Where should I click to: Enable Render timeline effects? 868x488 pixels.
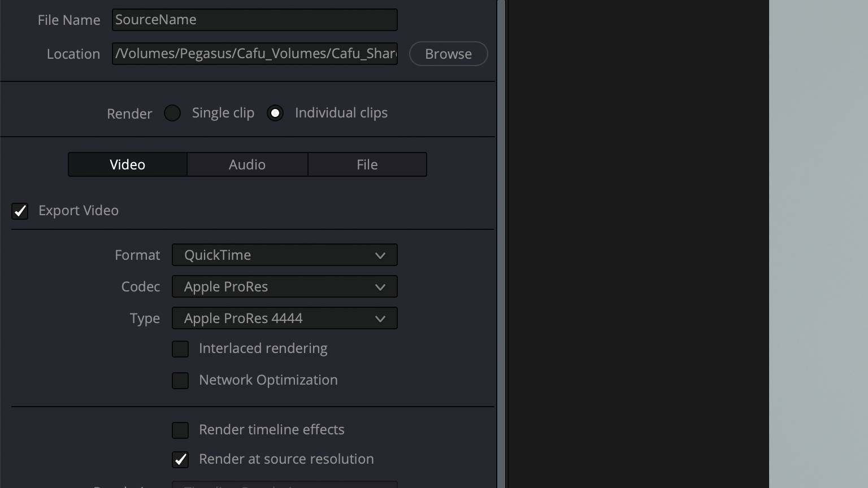point(180,430)
